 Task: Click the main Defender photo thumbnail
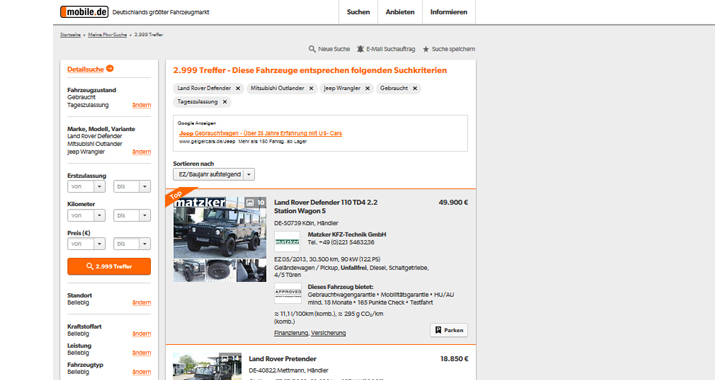tap(220, 228)
